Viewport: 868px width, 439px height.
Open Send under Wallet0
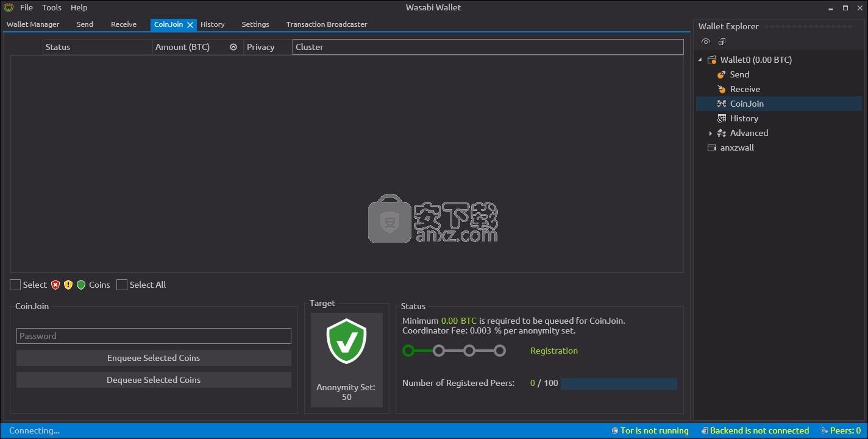(739, 74)
